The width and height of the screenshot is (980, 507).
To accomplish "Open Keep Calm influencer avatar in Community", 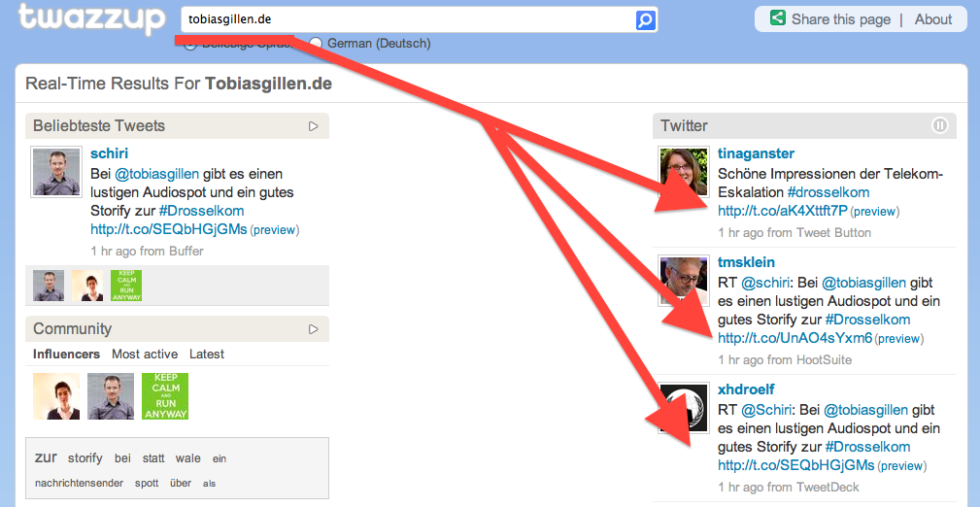I will 165,396.
